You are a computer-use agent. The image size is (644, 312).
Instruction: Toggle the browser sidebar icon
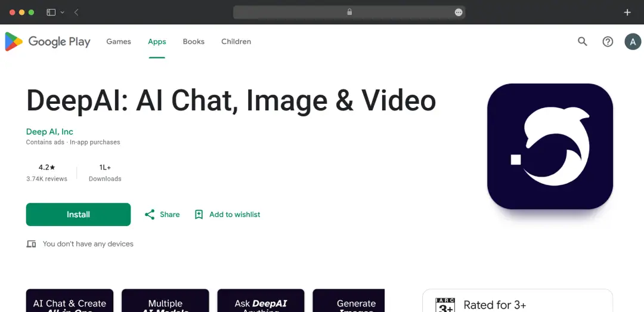coord(51,13)
